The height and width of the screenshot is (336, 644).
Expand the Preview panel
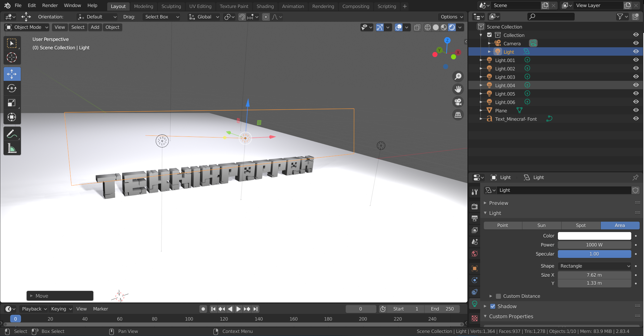pos(499,203)
